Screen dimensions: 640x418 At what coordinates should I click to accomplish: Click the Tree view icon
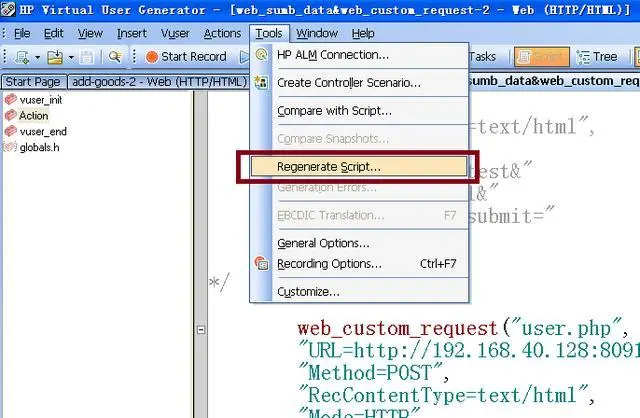pos(583,57)
